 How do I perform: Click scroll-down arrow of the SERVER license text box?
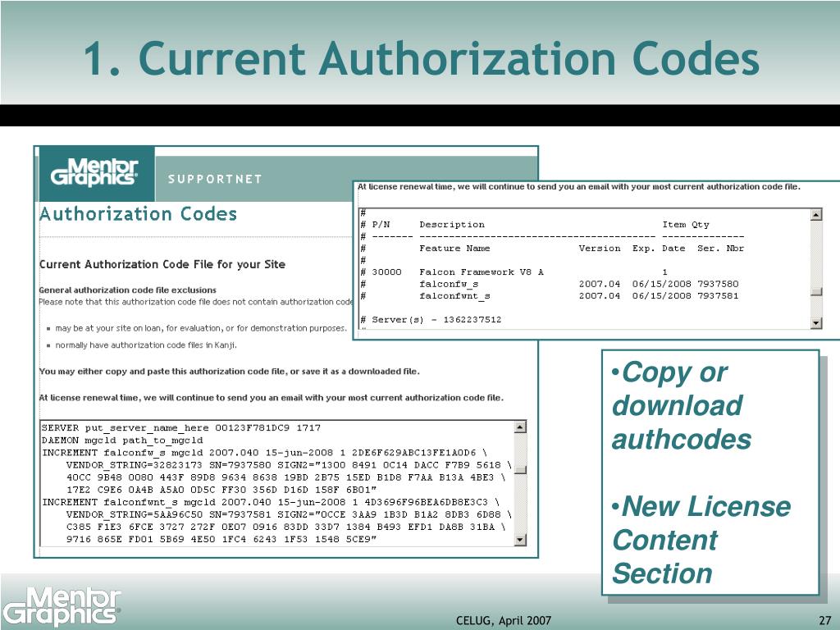click(x=519, y=540)
